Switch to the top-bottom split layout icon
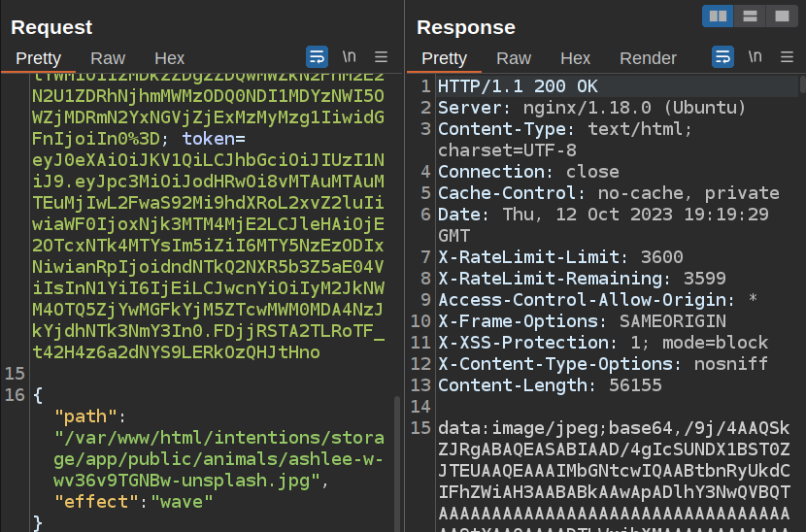This screenshot has width=806, height=532. 750,16
